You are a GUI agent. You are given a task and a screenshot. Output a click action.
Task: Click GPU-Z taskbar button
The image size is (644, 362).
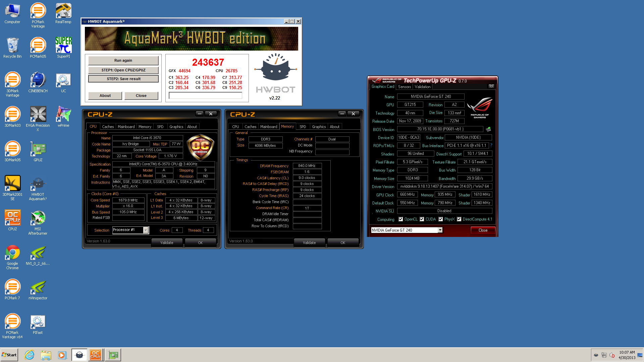pyautogui.click(x=113, y=355)
